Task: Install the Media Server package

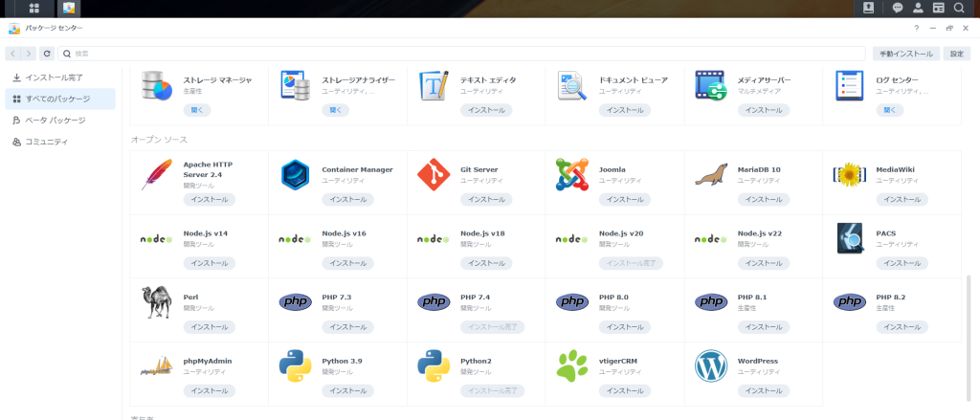Action: pos(763,110)
